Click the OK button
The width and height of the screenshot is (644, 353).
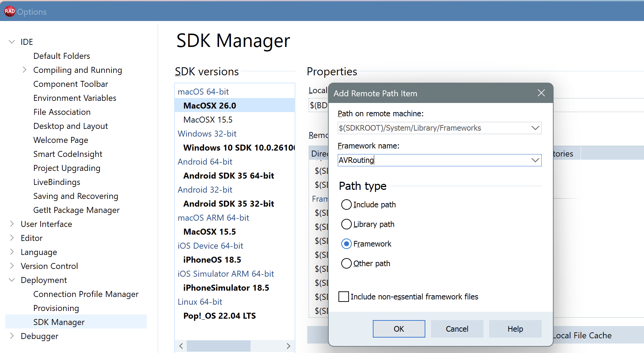point(399,329)
